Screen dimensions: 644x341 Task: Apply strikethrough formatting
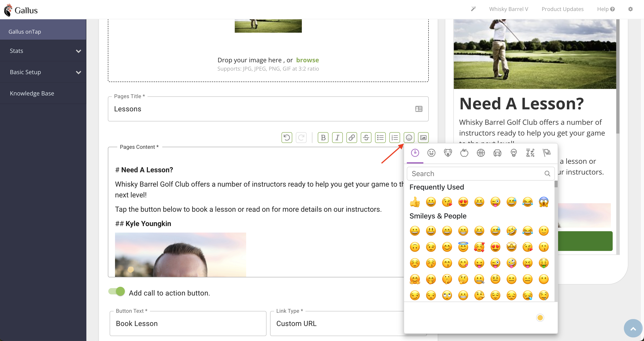coord(366,137)
